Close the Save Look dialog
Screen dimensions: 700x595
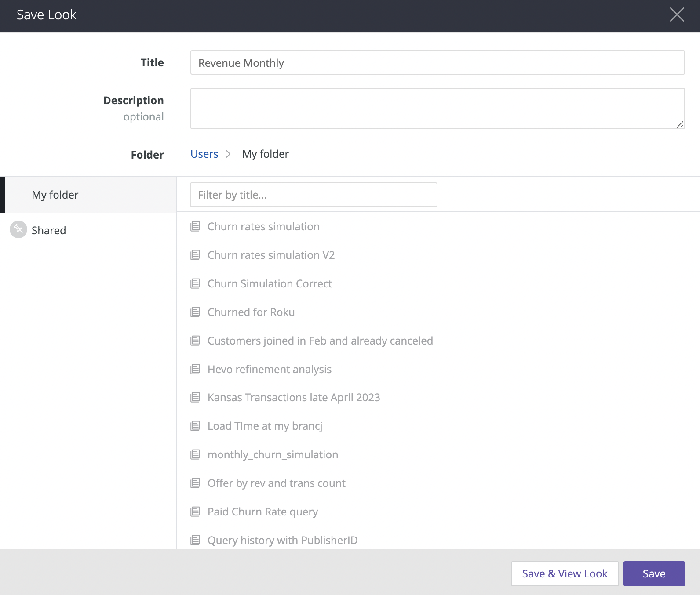(677, 15)
